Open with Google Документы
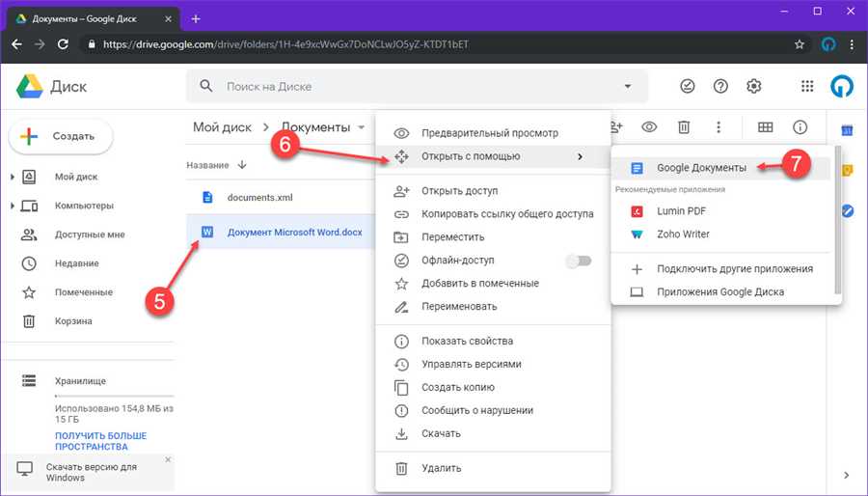The height and width of the screenshot is (496, 868). tap(721, 168)
